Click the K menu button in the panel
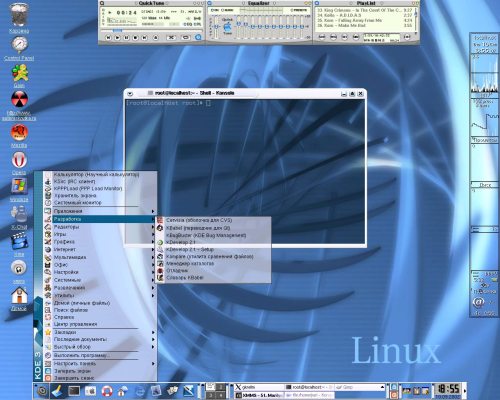Screen dimensions: 500x400 pyautogui.click(x=42, y=390)
